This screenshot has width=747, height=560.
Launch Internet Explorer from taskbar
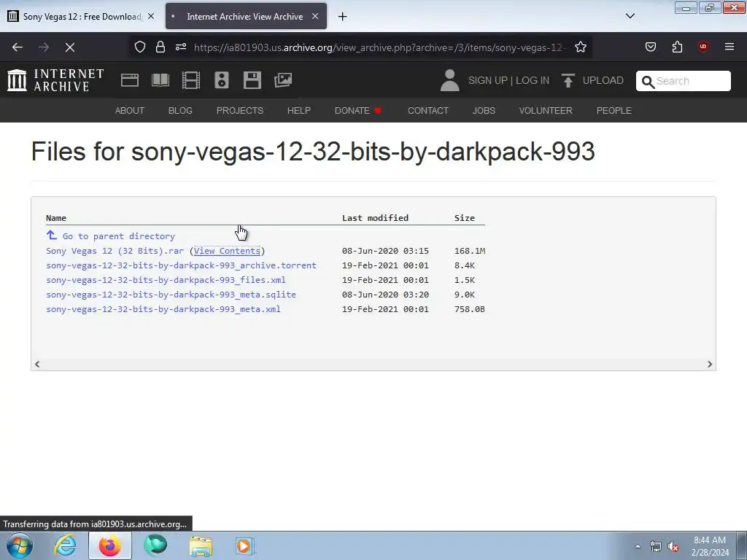coord(64,545)
